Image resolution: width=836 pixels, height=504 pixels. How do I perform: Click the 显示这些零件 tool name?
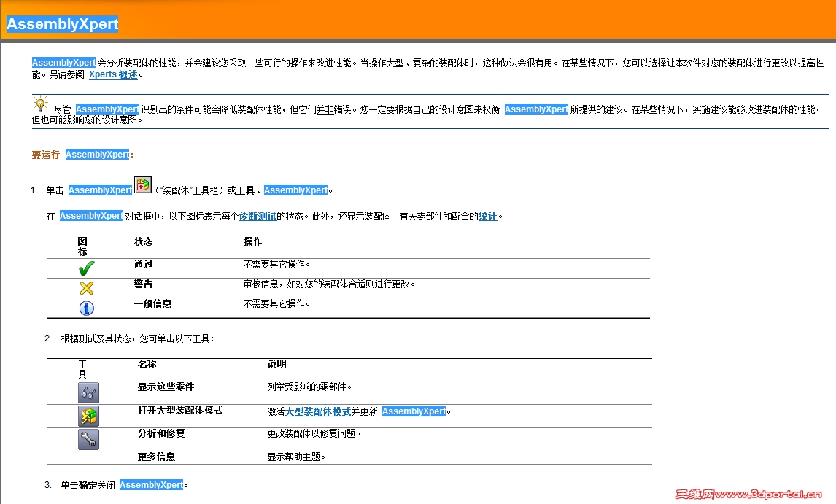(166, 387)
